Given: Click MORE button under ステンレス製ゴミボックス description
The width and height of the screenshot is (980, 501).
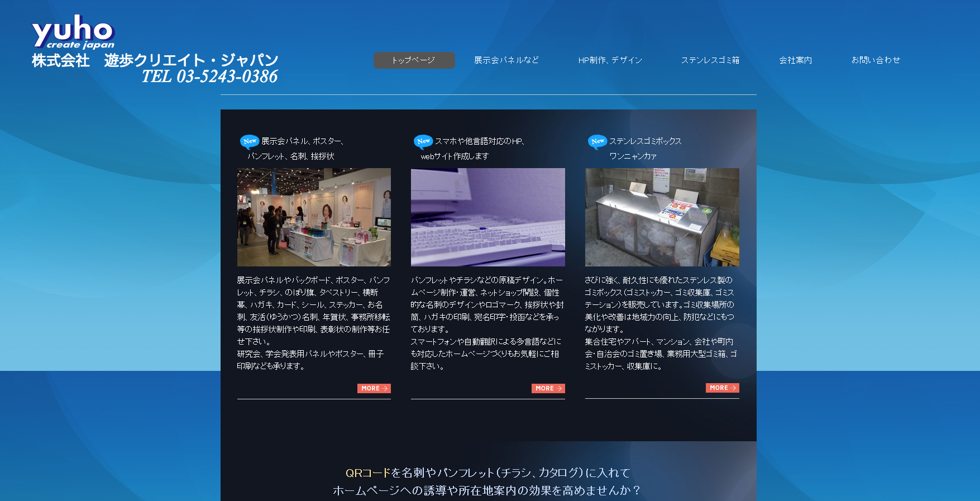Looking at the screenshot, I should coord(723,388).
